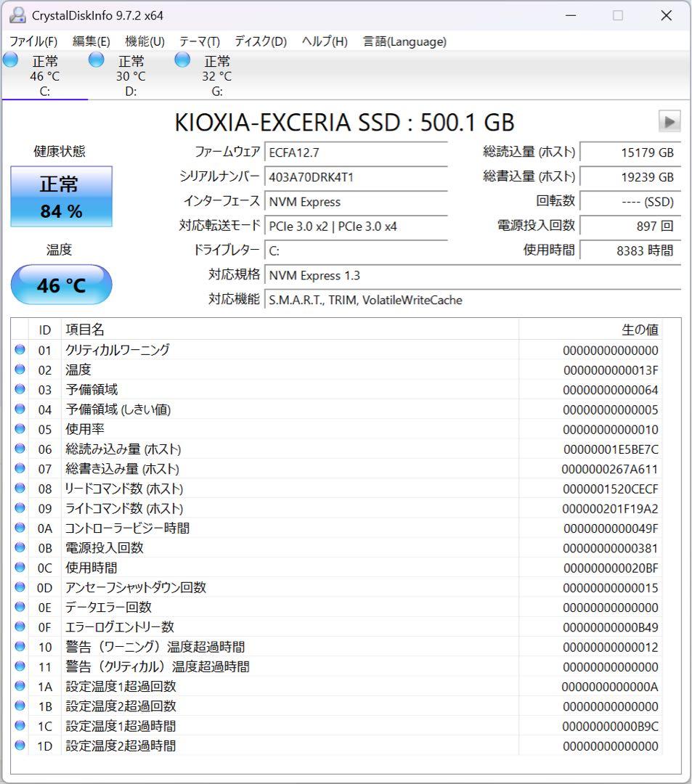692x784 pixels.
Task: Click the blue status dot for drive D:
Action: [x=96, y=60]
